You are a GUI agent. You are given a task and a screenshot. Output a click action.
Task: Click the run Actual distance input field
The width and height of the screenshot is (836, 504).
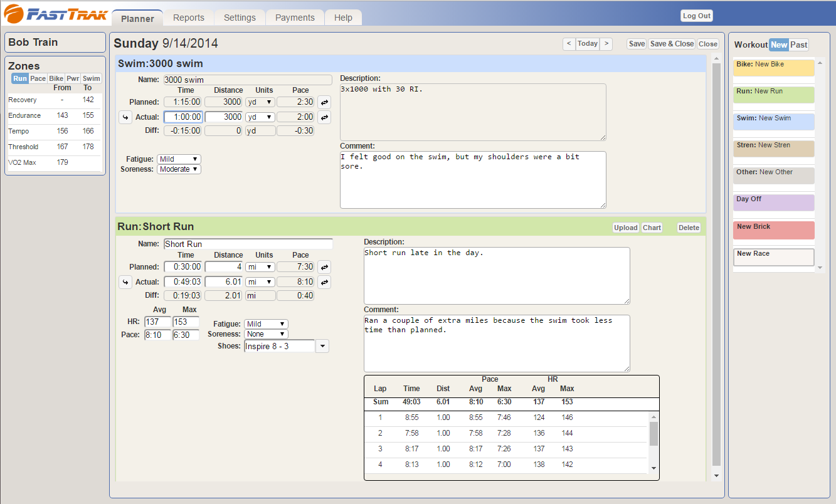[x=223, y=282]
